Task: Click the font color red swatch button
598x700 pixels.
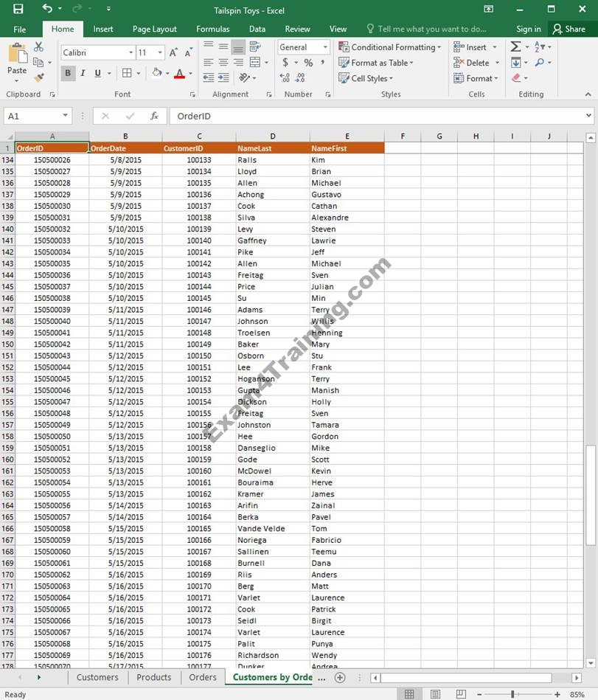Action: point(178,73)
